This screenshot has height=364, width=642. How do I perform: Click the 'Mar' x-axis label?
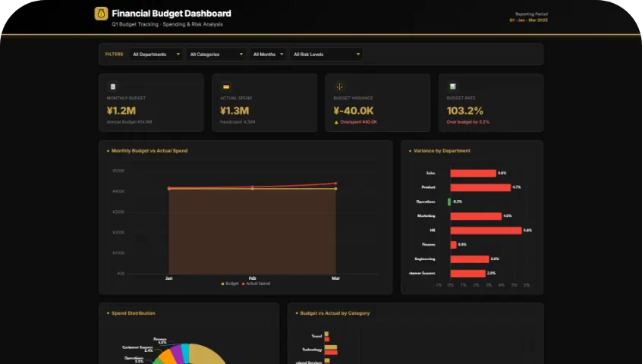point(335,278)
